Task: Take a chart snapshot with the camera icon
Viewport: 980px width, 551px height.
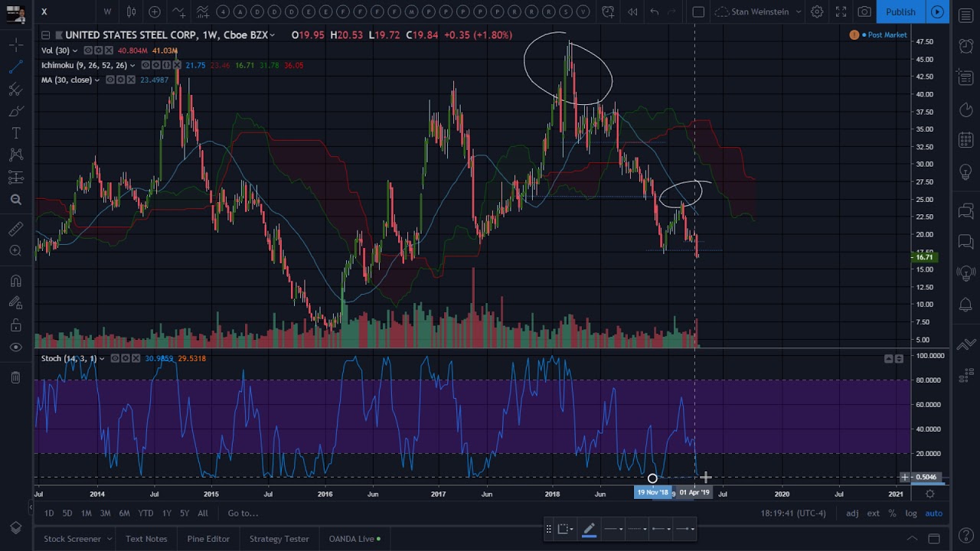Action: click(864, 11)
